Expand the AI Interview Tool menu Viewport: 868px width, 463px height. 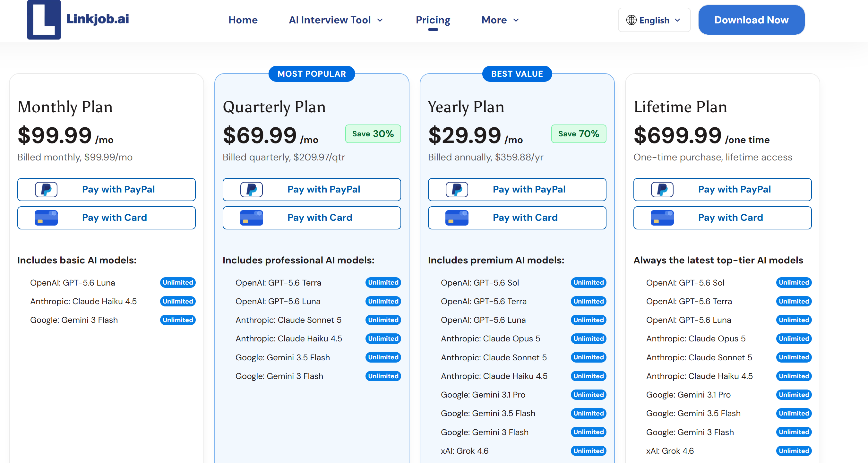click(x=336, y=20)
